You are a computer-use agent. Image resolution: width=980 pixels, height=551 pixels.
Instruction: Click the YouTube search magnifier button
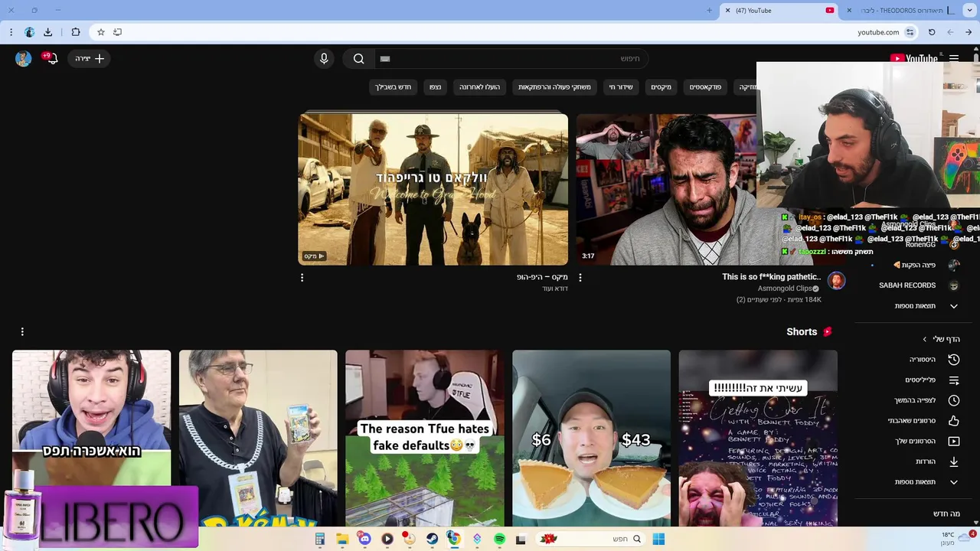tap(358, 58)
